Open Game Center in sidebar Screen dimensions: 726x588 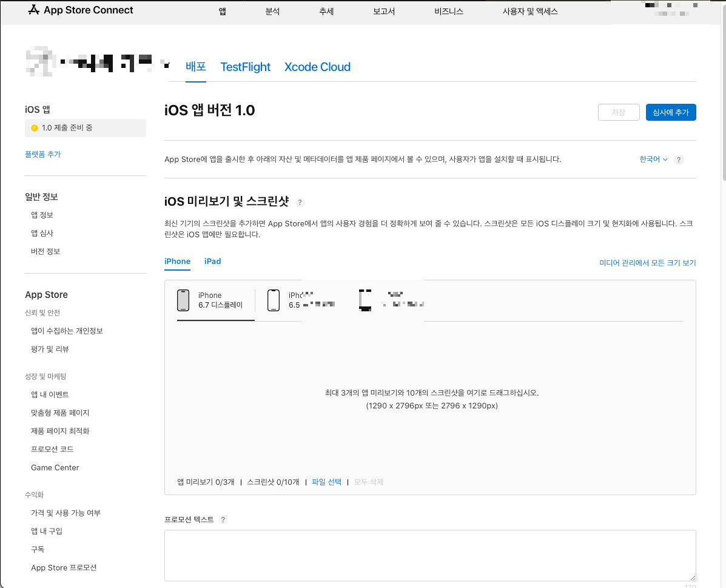(55, 467)
